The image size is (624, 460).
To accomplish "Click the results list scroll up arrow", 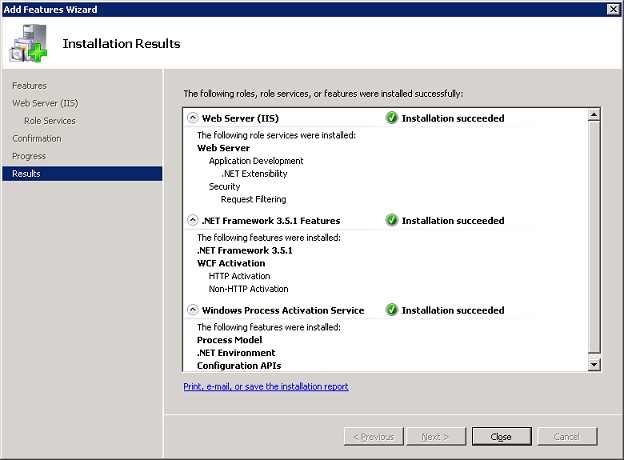I will pyautogui.click(x=594, y=115).
